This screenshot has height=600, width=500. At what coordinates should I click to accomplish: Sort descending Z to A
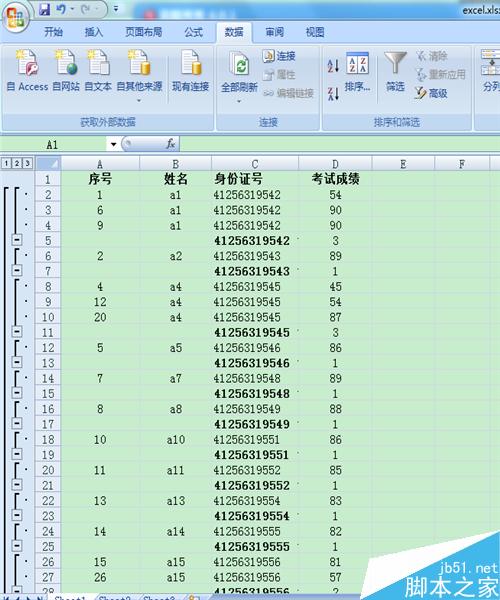(x=333, y=94)
